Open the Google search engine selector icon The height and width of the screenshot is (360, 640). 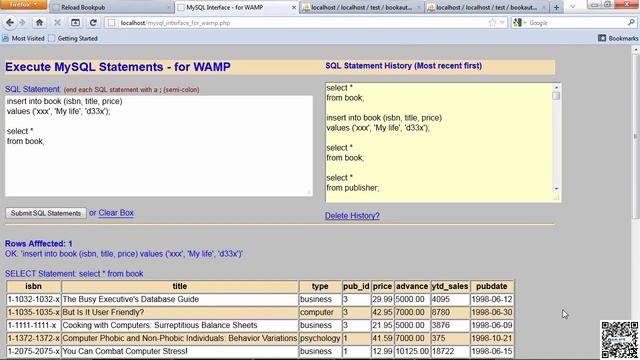point(519,23)
